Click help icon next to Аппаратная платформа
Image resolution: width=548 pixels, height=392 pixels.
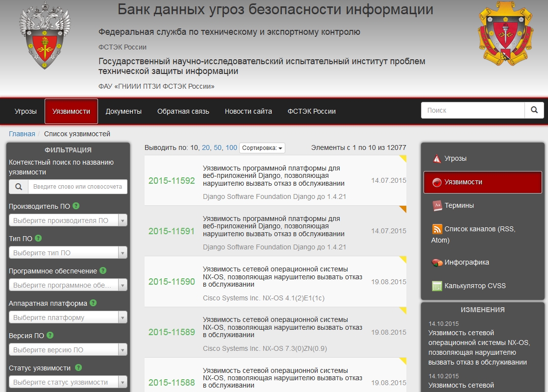pyautogui.click(x=93, y=303)
